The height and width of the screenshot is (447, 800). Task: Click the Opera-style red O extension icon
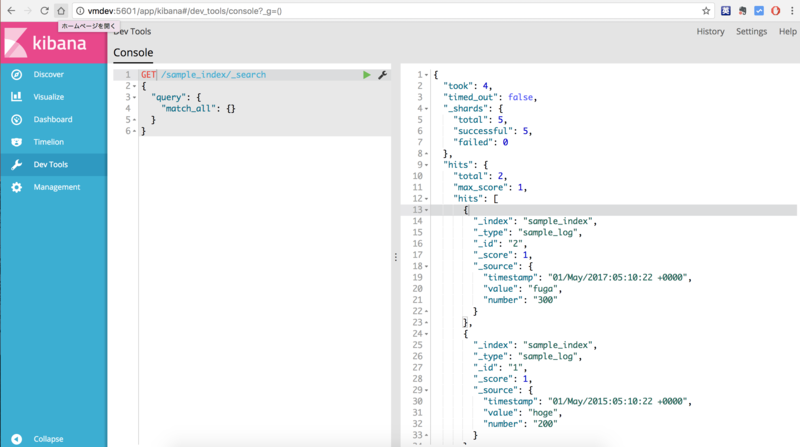coord(776,11)
